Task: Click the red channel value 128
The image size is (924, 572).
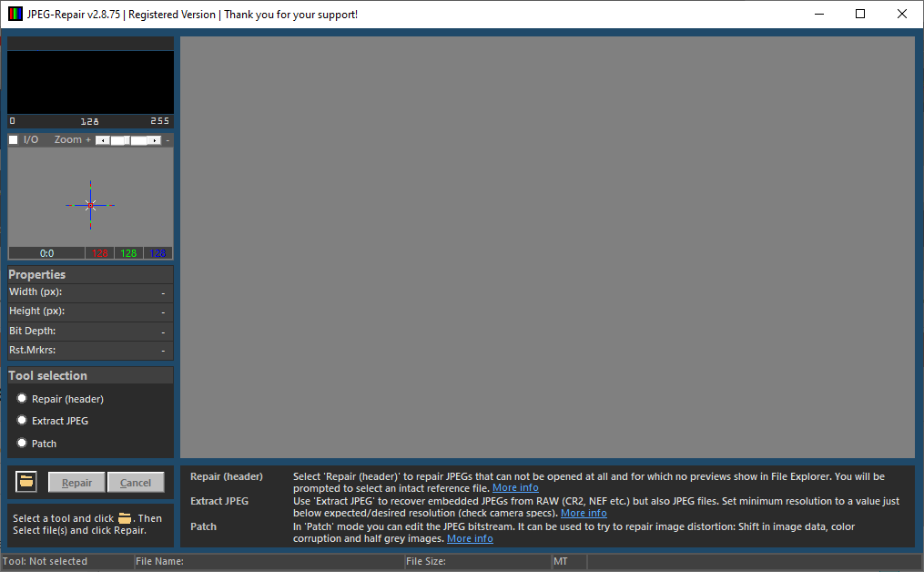Action: pos(100,253)
